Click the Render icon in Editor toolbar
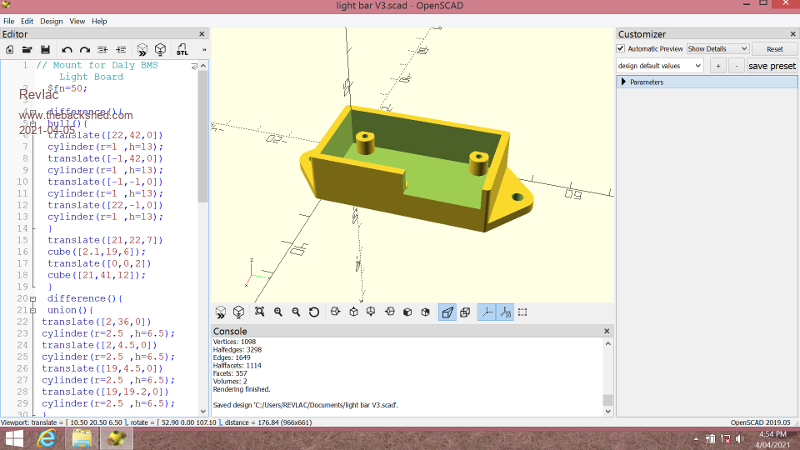Viewport: 800px width, 450px height. 161,49
